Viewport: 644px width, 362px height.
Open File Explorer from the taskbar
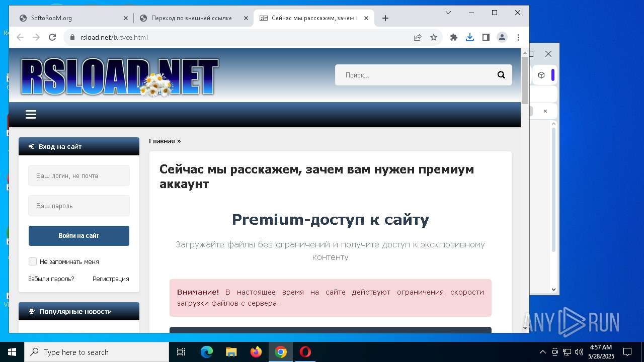(231, 352)
